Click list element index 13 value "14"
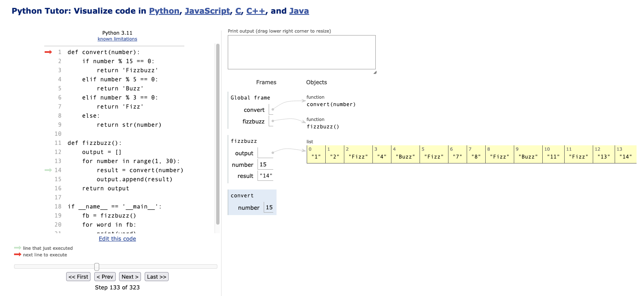 click(626, 157)
